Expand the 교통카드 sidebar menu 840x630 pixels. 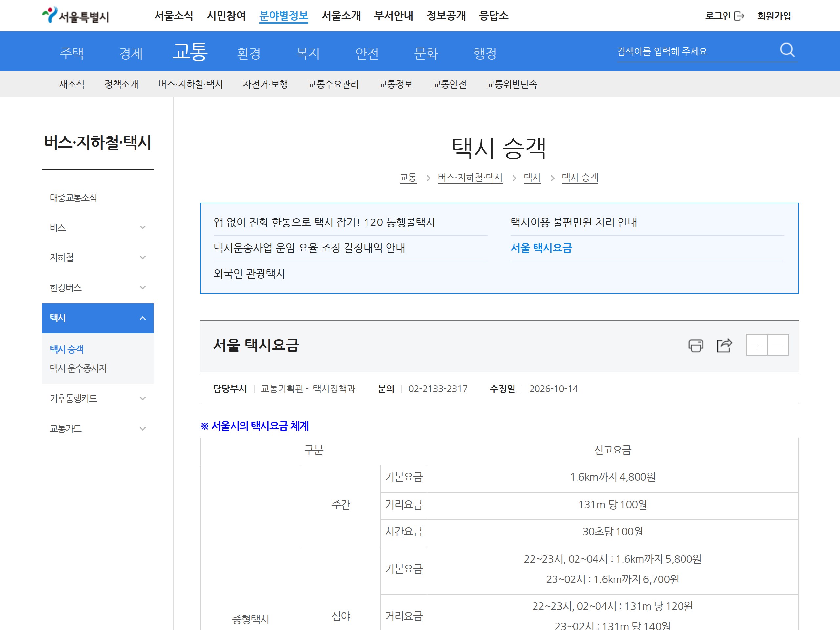pyautogui.click(x=143, y=429)
